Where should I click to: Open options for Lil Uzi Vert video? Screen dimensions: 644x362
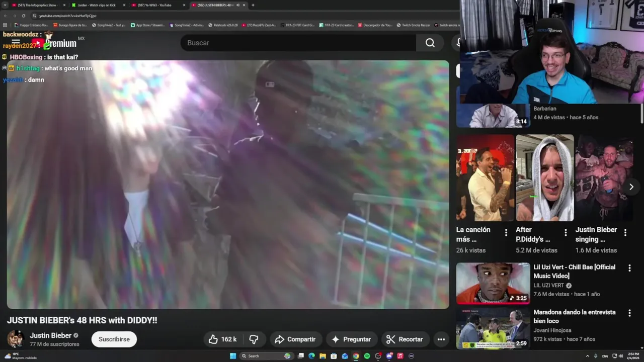(x=629, y=268)
